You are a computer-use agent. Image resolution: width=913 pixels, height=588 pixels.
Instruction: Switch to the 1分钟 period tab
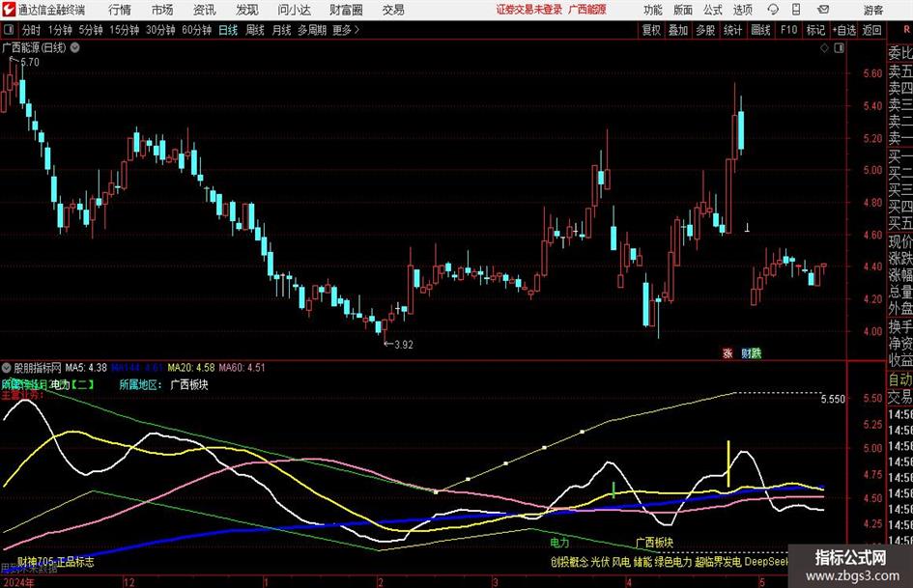[60, 30]
